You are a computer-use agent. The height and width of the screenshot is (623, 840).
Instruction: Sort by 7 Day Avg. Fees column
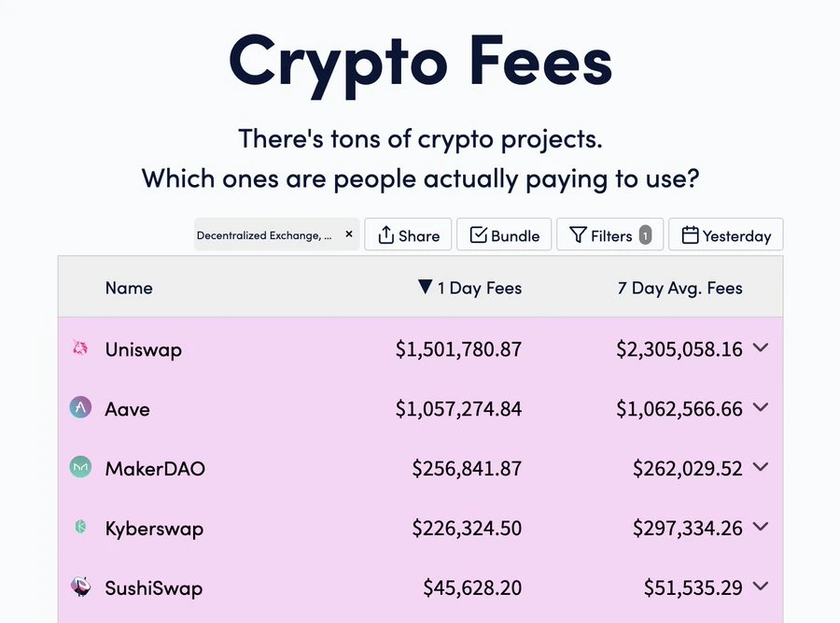point(679,288)
